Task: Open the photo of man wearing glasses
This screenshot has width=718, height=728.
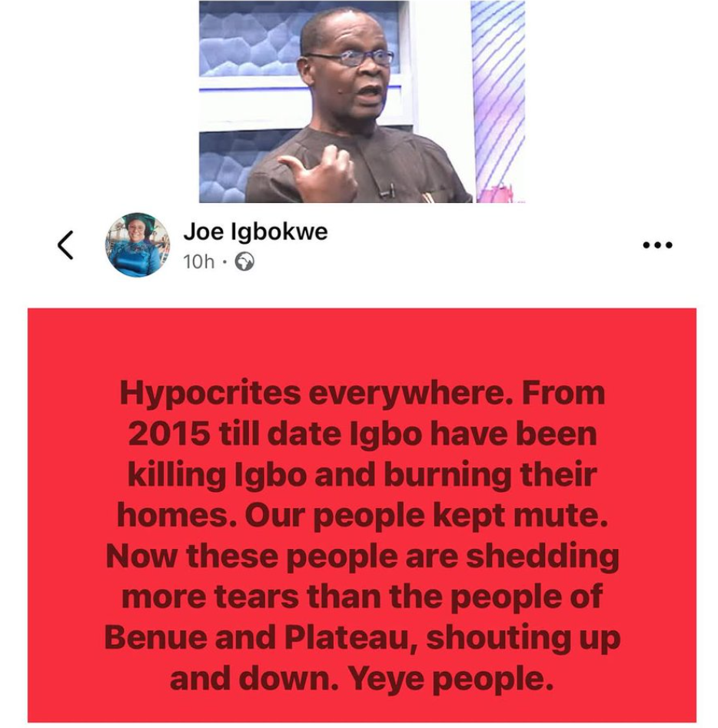Action: click(x=362, y=101)
